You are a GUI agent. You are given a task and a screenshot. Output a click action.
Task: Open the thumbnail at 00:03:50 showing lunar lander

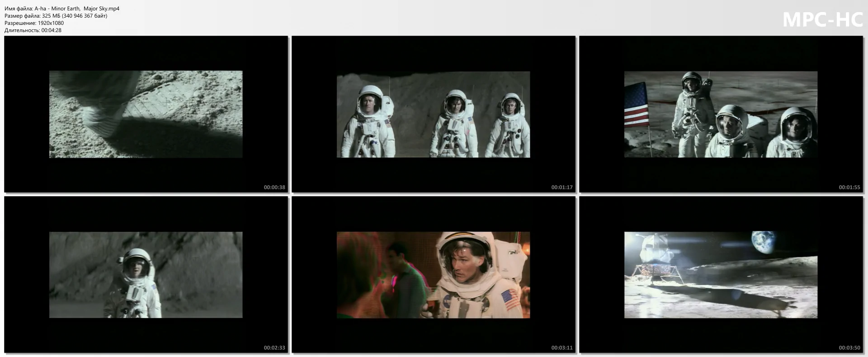pos(721,275)
